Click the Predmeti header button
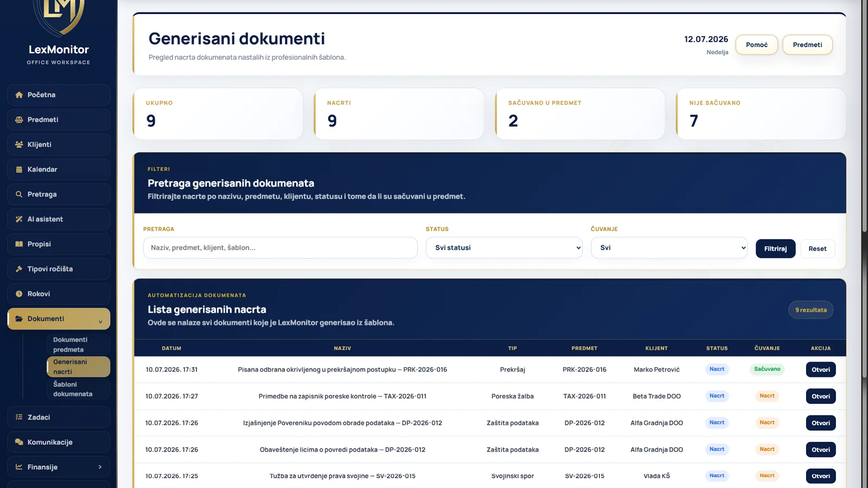Screen dimensions: 868x488 [807, 45]
